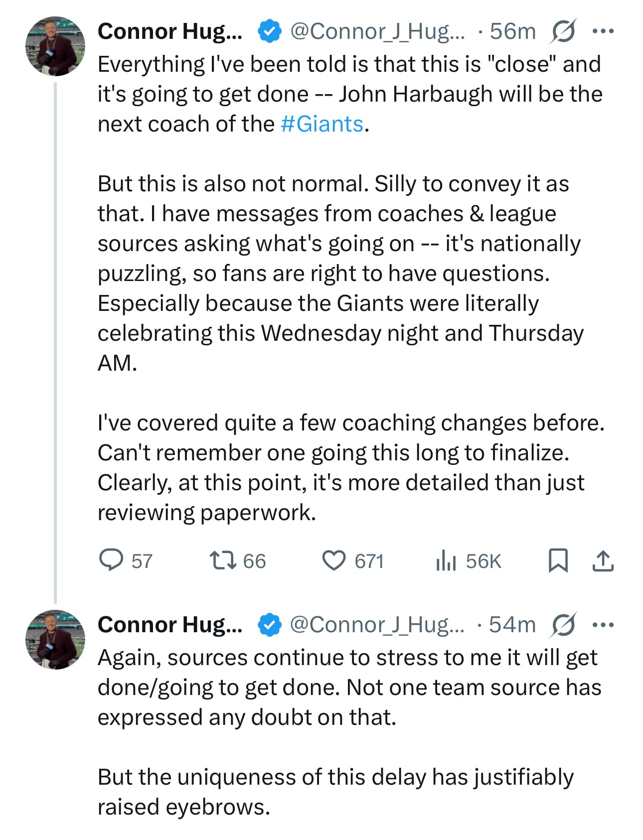Share the first tweet
The height and width of the screenshot is (840, 643).
[603, 560]
